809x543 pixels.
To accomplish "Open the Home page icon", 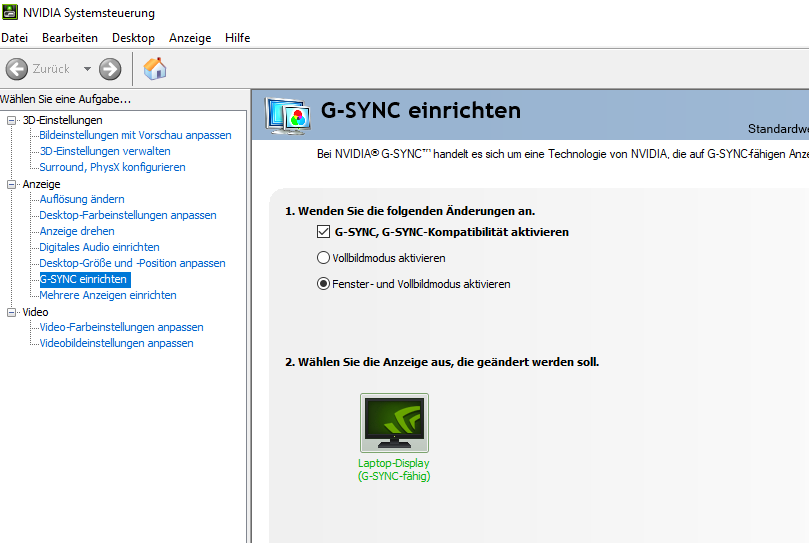I will [x=155, y=69].
